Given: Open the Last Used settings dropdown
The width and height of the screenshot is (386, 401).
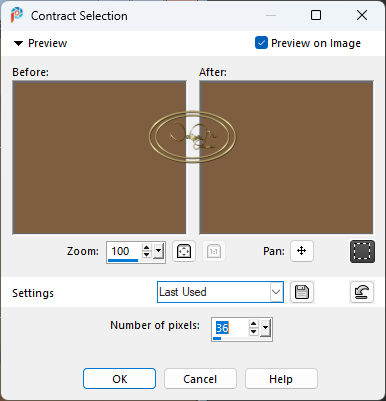Looking at the screenshot, I should [220, 292].
